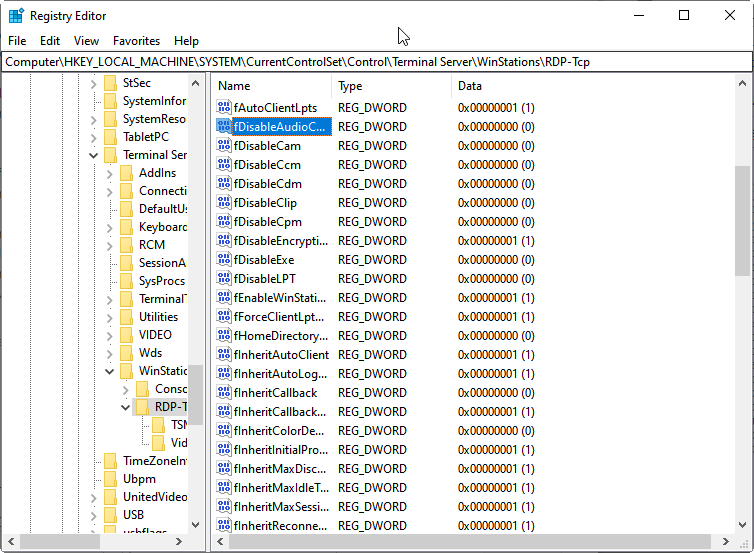Click the Registry Editor app icon in title bar
This screenshot has width=754, height=553.
click(16, 16)
